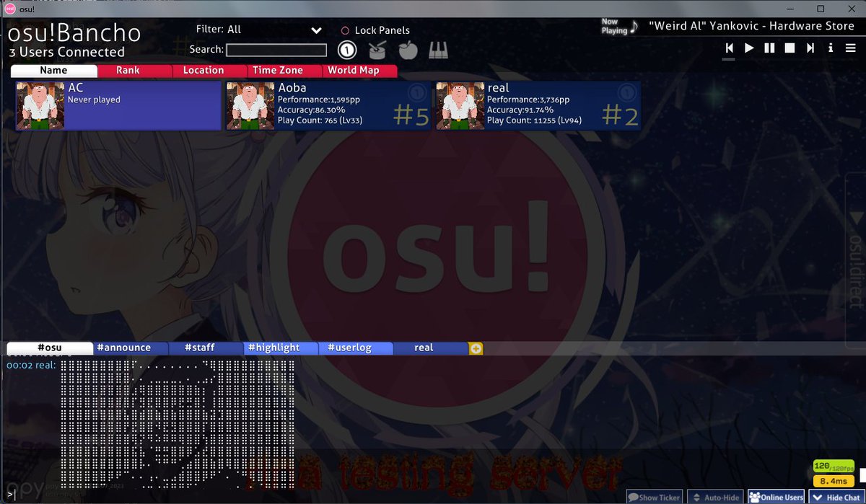The height and width of the screenshot is (504, 866).
Task: Select the osu! standard mode circle icon
Action: pos(347,50)
